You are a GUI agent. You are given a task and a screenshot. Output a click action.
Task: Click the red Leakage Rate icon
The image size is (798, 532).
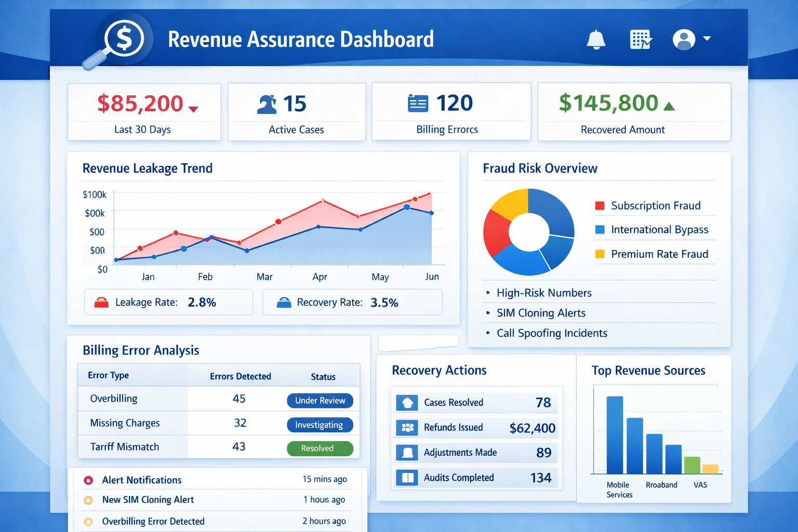pos(101,302)
